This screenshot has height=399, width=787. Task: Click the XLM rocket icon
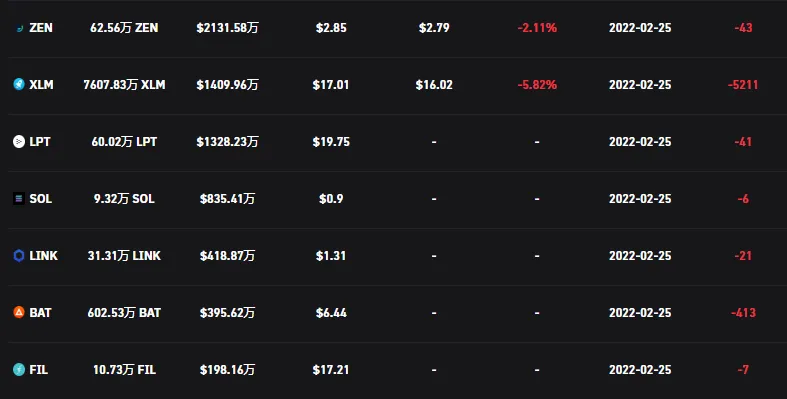click(19, 84)
